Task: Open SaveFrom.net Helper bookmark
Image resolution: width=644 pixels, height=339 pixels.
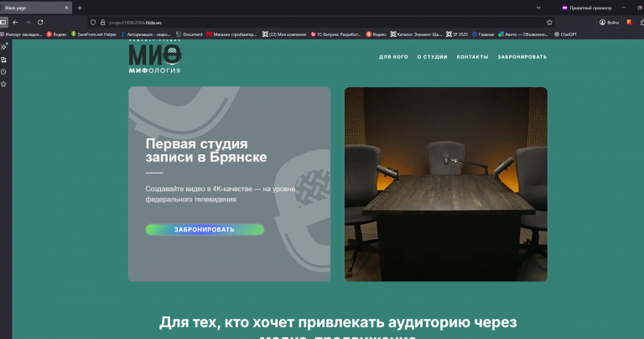Action: coord(94,34)
